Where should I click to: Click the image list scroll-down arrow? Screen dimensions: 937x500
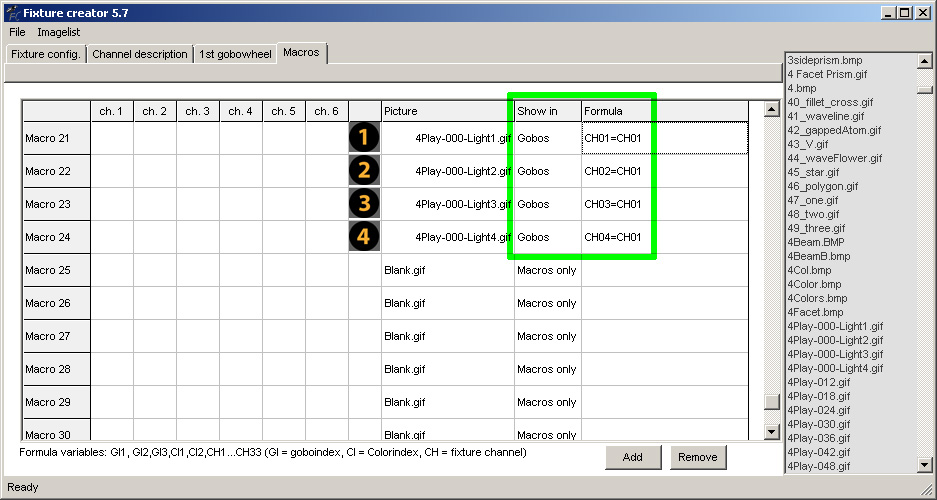[924, 465]
